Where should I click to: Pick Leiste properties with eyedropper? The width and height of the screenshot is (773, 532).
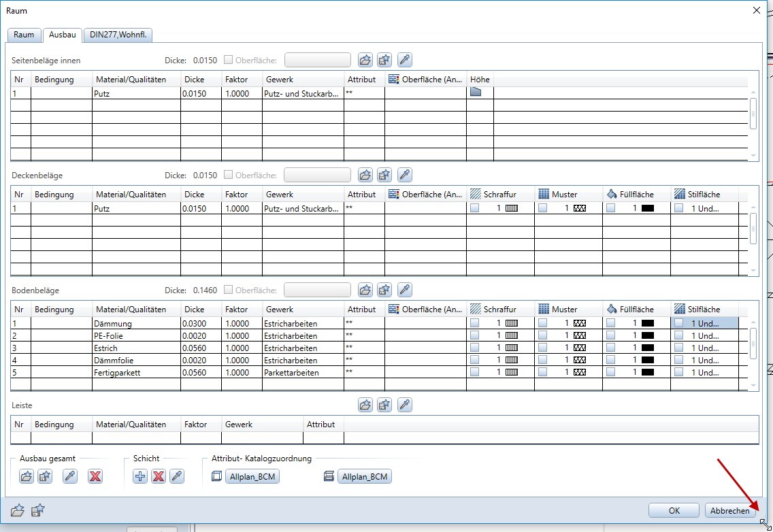tap(405, 405)
